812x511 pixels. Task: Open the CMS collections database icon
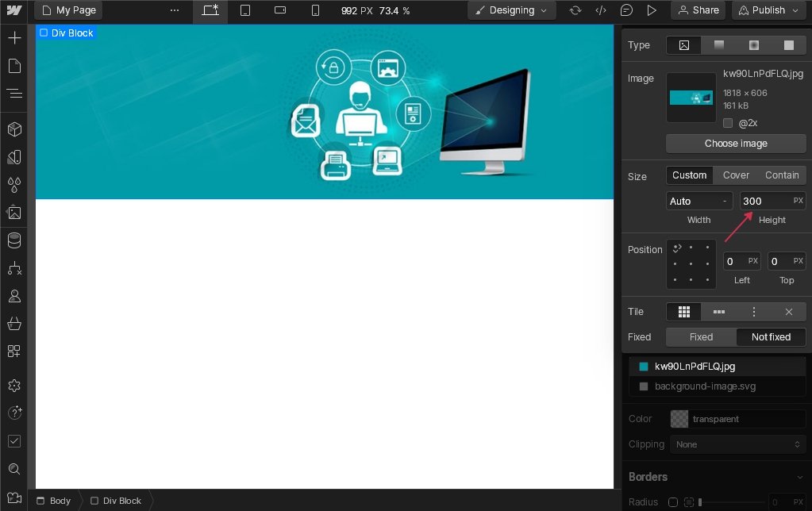(14, 240)
